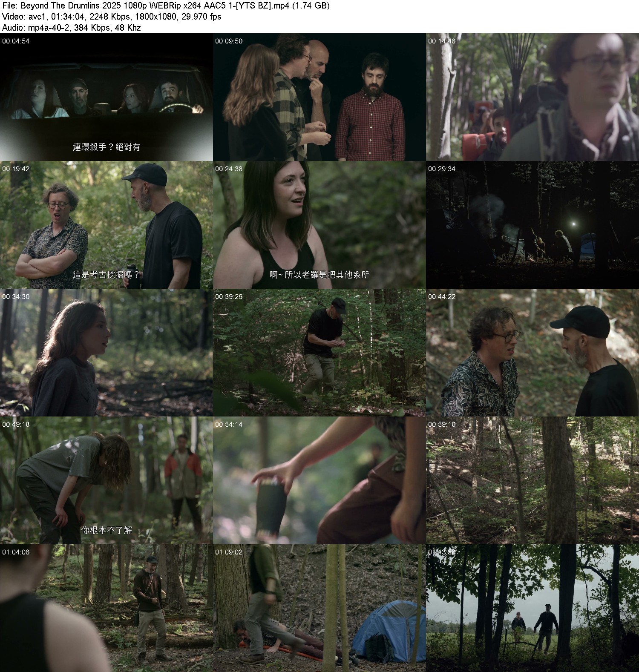Open the empty forest hillside frame

coord(532,480)
